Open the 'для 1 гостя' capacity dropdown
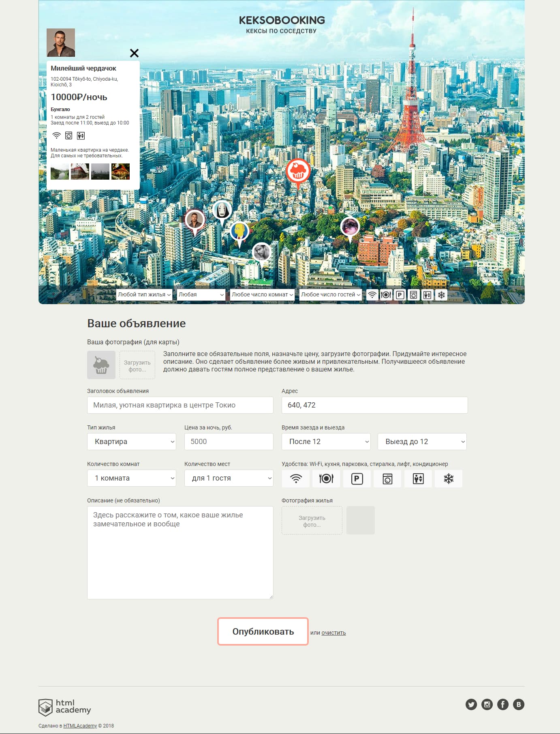The width and height of the screenshot is (560, 734). point(229,478)
